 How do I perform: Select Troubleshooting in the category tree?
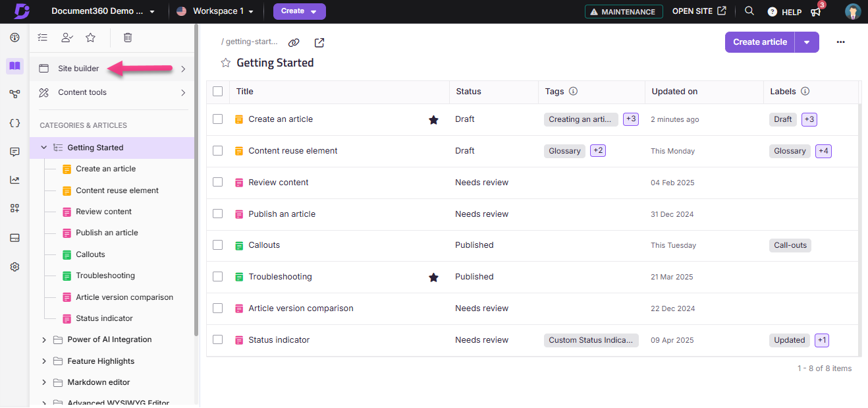105,276
